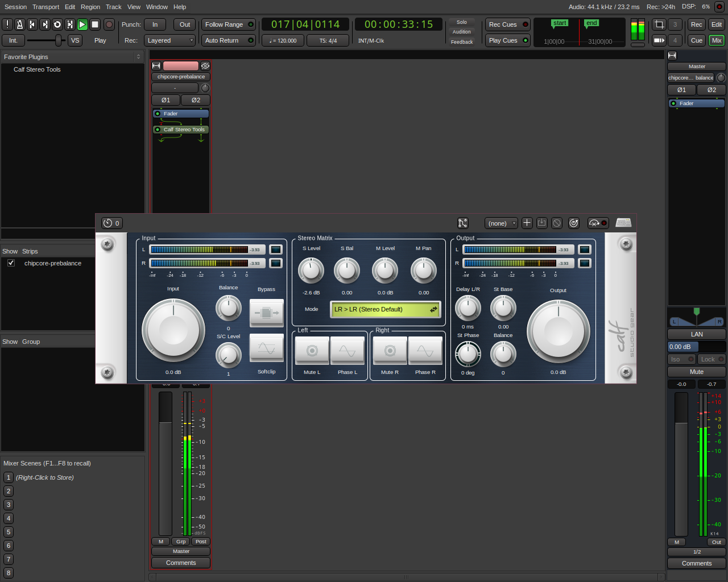Viewport: 728px width, 582px height.
Task: Open the Window menu
Action: [157, 7]
